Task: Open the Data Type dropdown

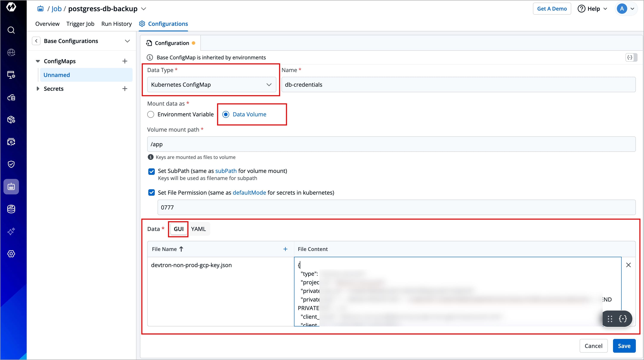Action: 212,85
